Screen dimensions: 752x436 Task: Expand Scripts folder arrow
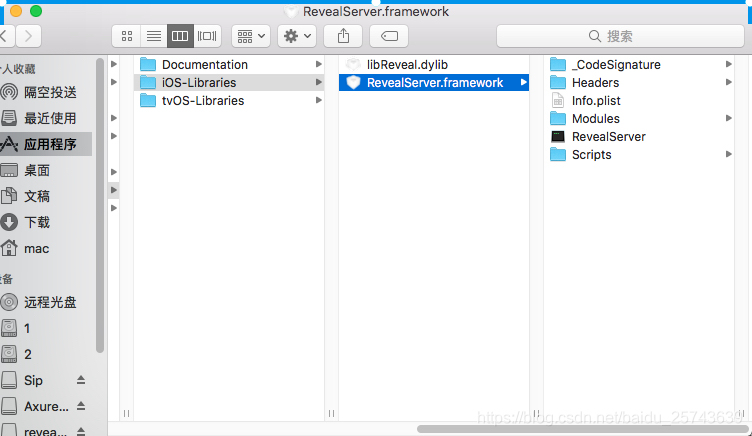pyautogui.click(x=728, y=154)
